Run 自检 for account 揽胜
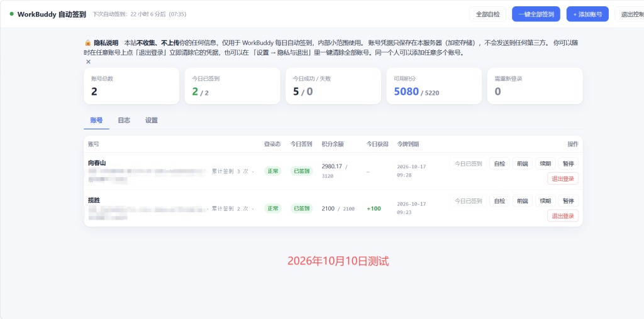 [499, 200]
